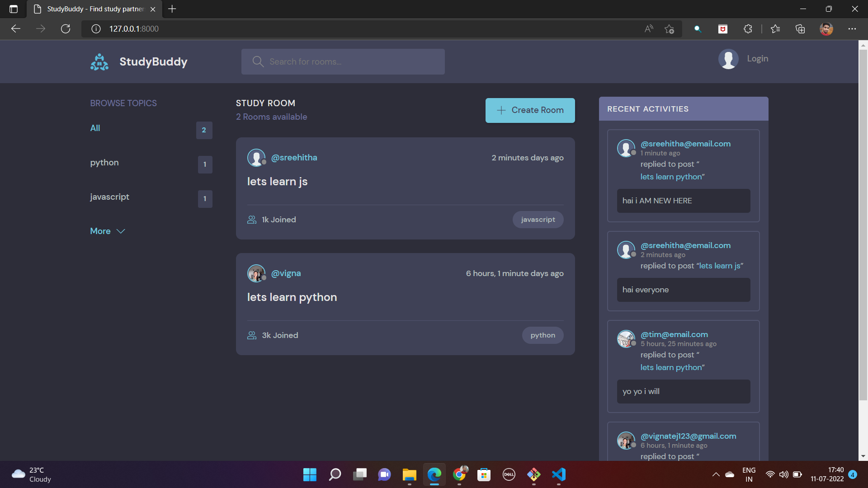Open the browser Settings and more menu
Viewport: 868px width, 488px height.
pos(852,29)
